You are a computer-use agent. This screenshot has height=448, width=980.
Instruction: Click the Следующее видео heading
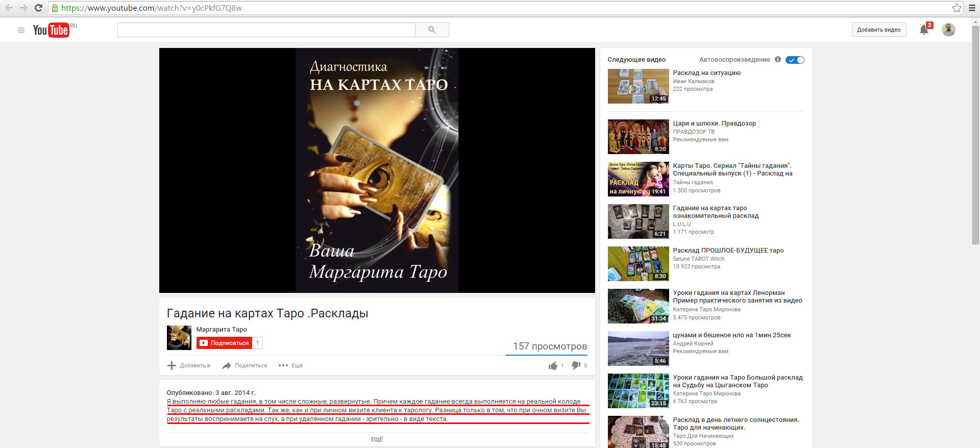(636, 60)
